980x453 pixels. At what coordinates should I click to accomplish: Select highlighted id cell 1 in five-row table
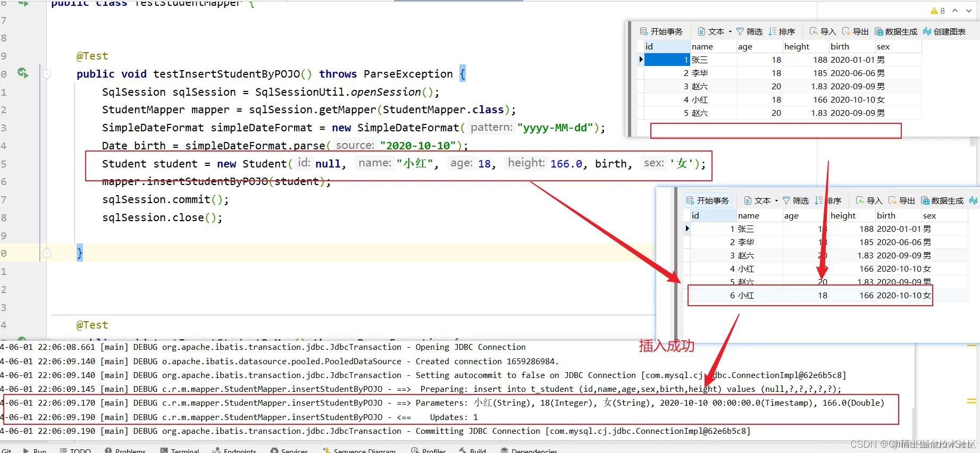point(667,60)
